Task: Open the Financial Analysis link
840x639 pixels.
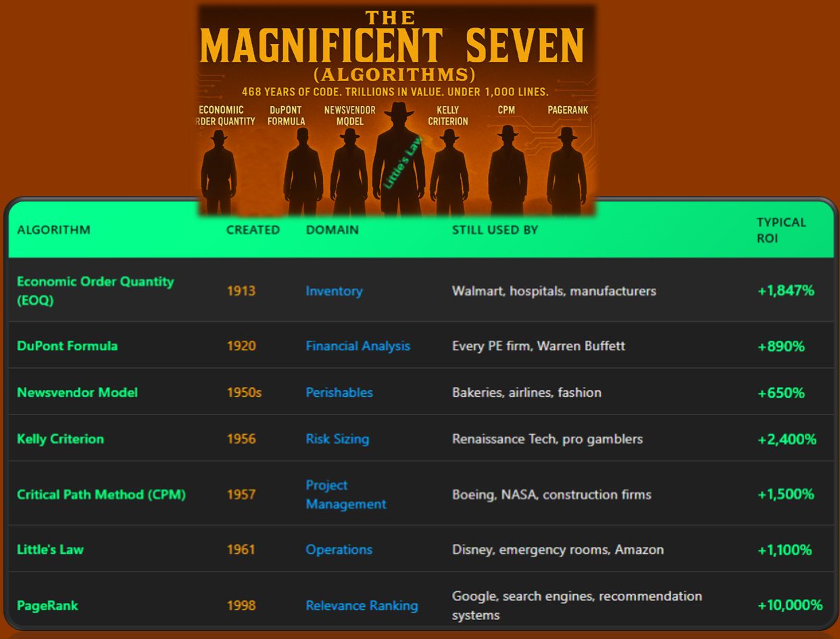Action: (357, 346)
